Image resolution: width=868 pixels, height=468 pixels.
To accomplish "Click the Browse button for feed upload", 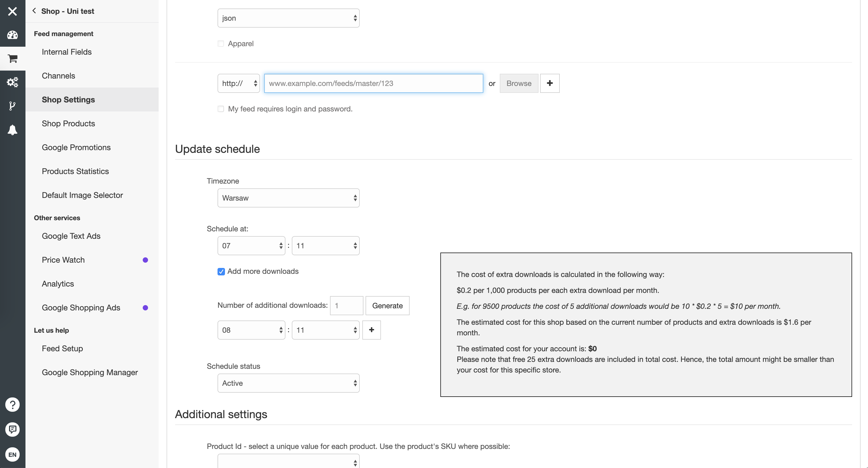I will pyautogui.click(x=519, y=83).
